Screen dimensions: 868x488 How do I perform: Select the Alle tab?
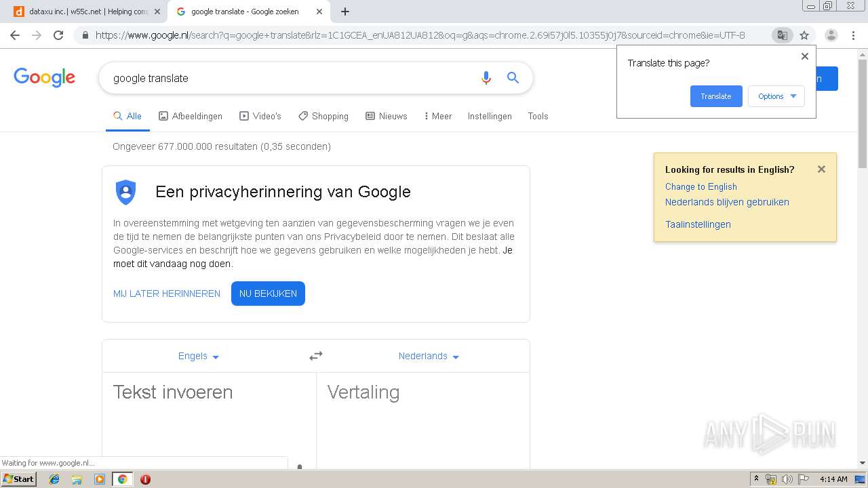(x=127, y=116)
